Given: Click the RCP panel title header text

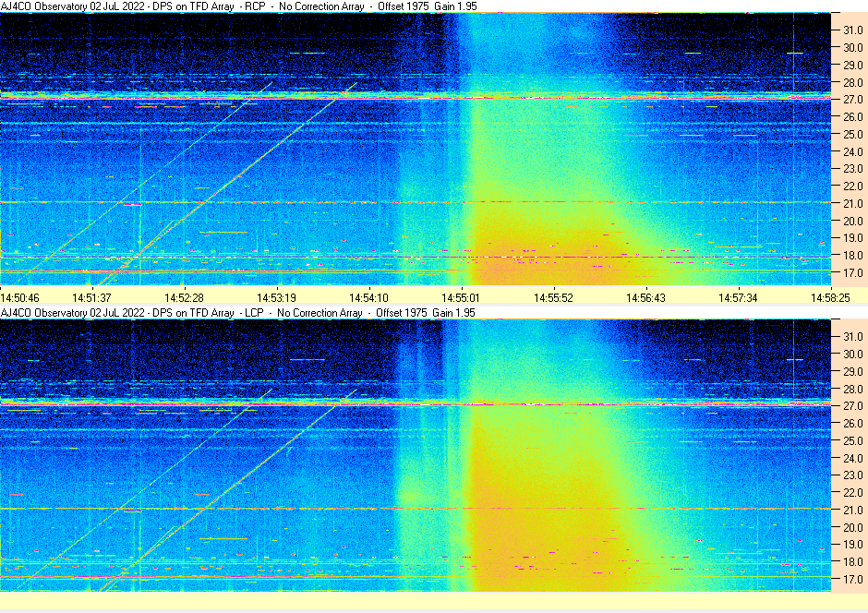Looking at the screenshot, I should tap(238, 6).
